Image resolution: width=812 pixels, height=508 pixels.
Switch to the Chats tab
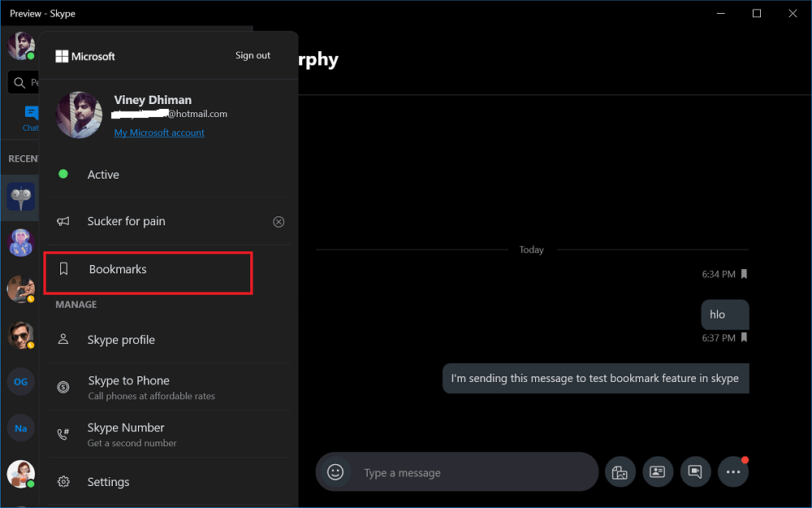tap(30, 119)
